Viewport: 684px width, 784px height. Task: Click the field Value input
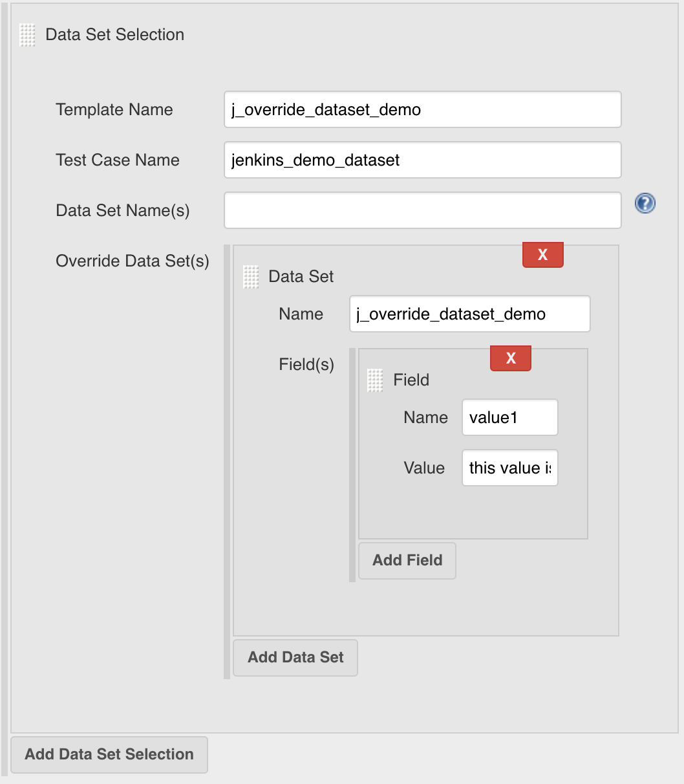509,468
